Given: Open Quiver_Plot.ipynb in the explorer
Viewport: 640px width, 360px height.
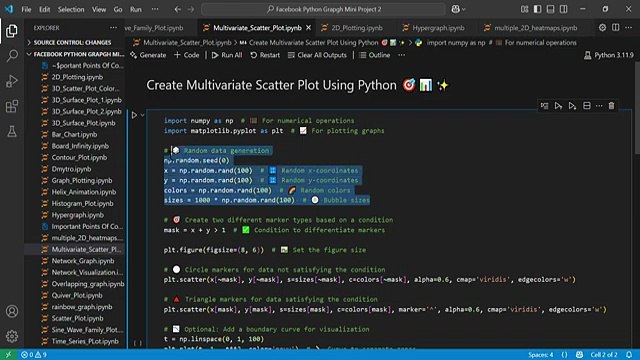Looking at the screenshot, I should click(x=77, y=295).
